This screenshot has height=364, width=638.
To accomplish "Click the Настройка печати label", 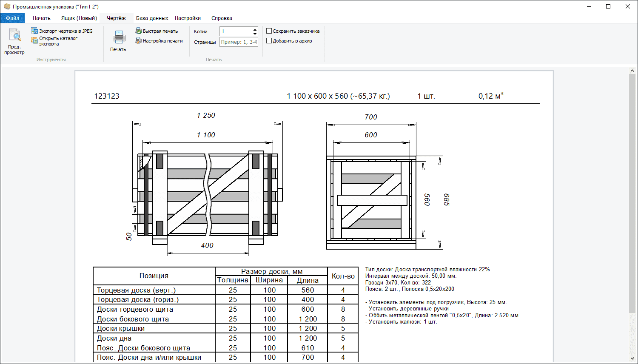I will point(163,41).
